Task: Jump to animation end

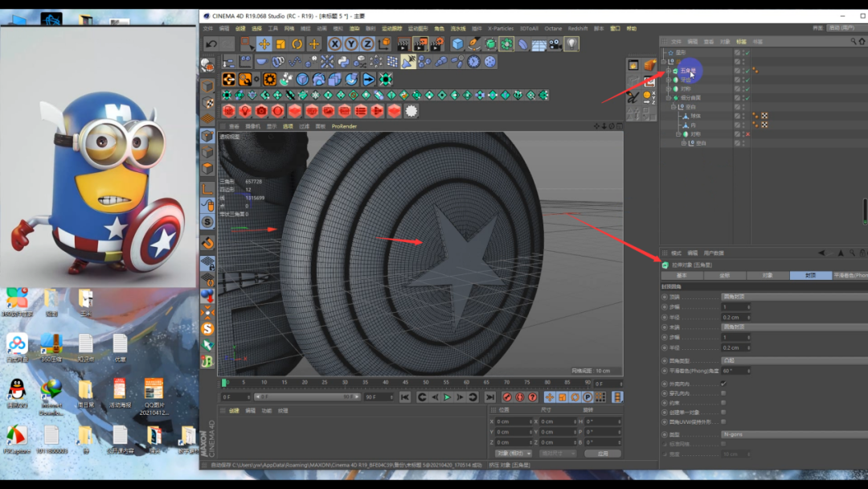Action: tap(490, 397)
